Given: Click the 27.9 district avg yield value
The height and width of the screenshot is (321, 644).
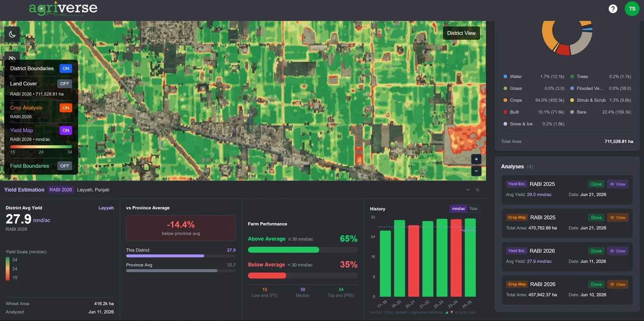Looking at the screenshot, I should pos(19,219).
